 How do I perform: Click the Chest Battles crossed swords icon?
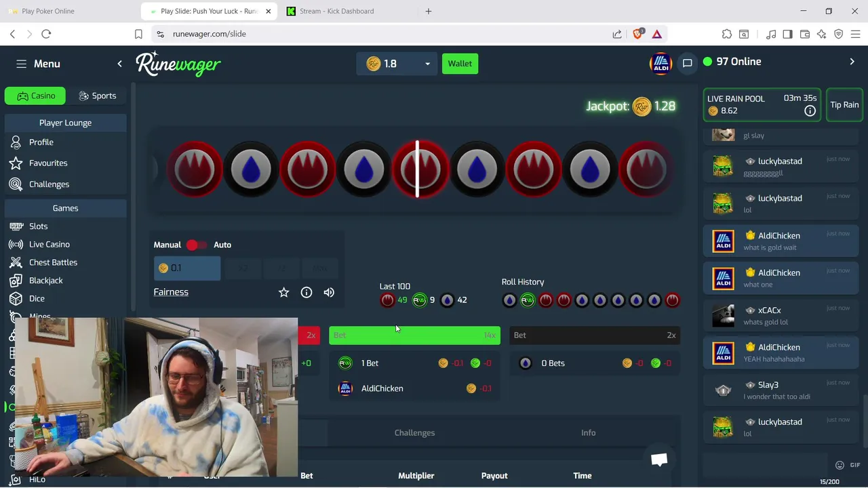16,262
